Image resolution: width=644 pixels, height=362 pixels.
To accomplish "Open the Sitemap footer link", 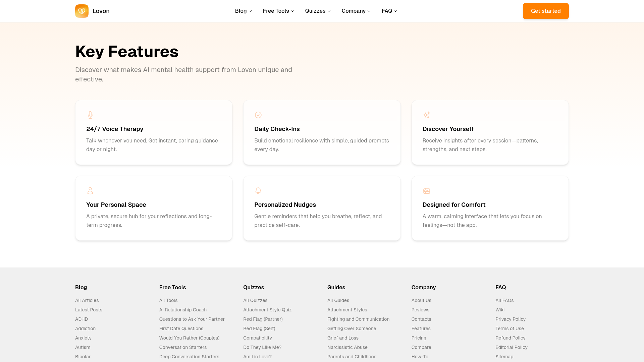I will (504, 357).
